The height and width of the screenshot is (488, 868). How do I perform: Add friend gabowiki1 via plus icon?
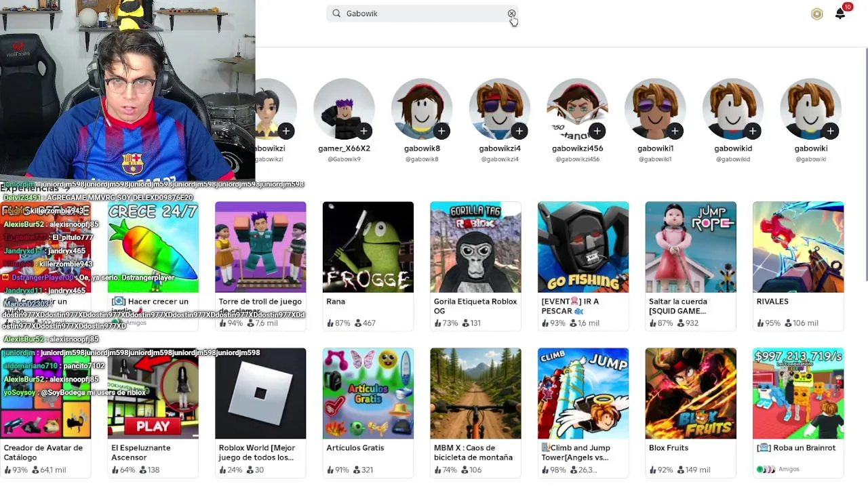pyautogui.click(x=674, y=131)
